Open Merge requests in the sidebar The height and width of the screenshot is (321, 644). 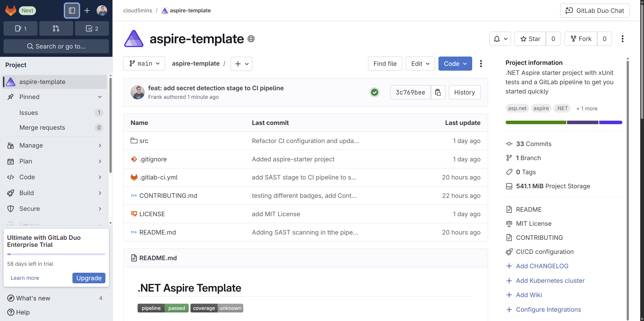tap(55, 127)
